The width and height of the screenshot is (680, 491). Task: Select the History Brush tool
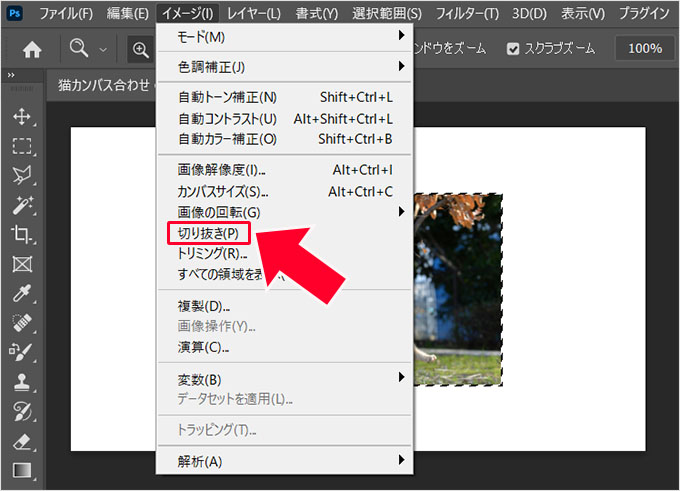click(x=22, y=411)
